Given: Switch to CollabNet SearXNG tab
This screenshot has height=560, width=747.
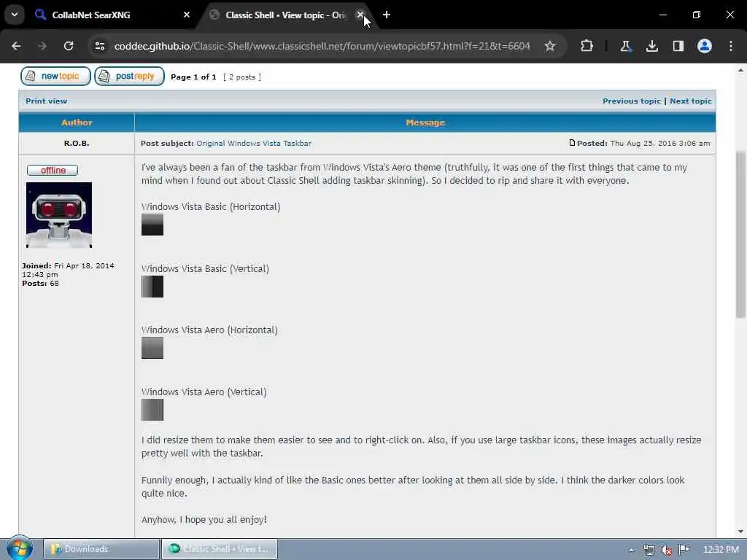Looking at the screenshot, I should [111, 15].
